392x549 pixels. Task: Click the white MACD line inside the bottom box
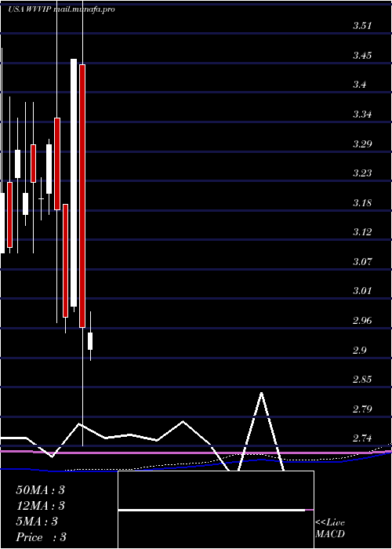pyautogui.click(x=212, y=510)
